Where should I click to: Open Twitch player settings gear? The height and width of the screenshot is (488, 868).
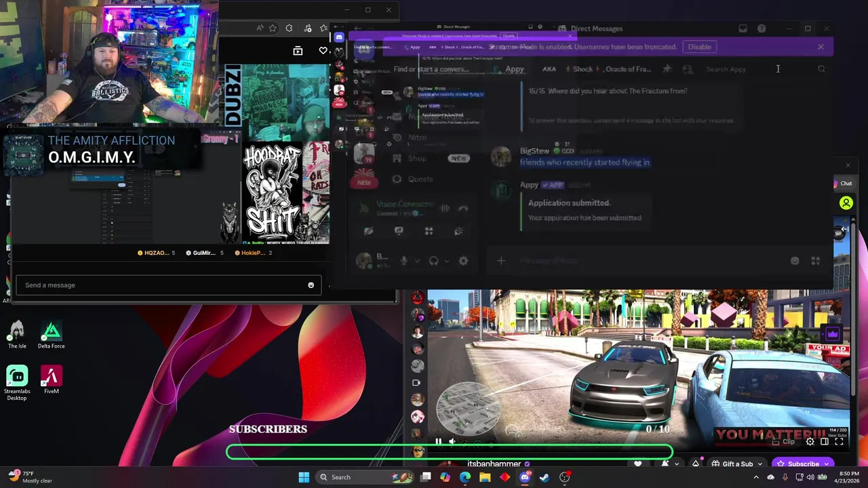(x=810, y=442)
